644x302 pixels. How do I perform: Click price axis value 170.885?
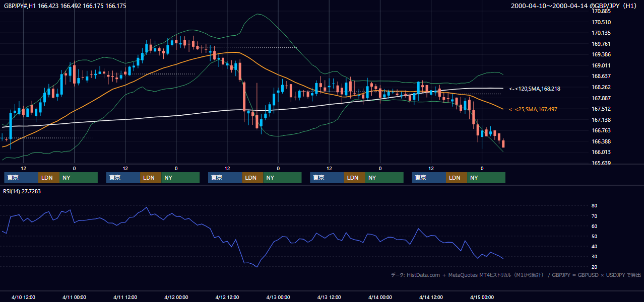click(601, 11)
